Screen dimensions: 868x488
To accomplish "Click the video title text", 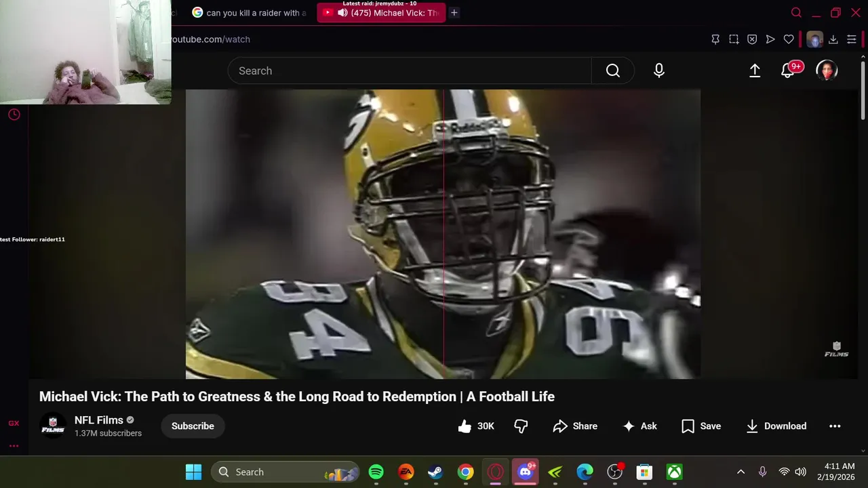I will [x=297, y=396].
